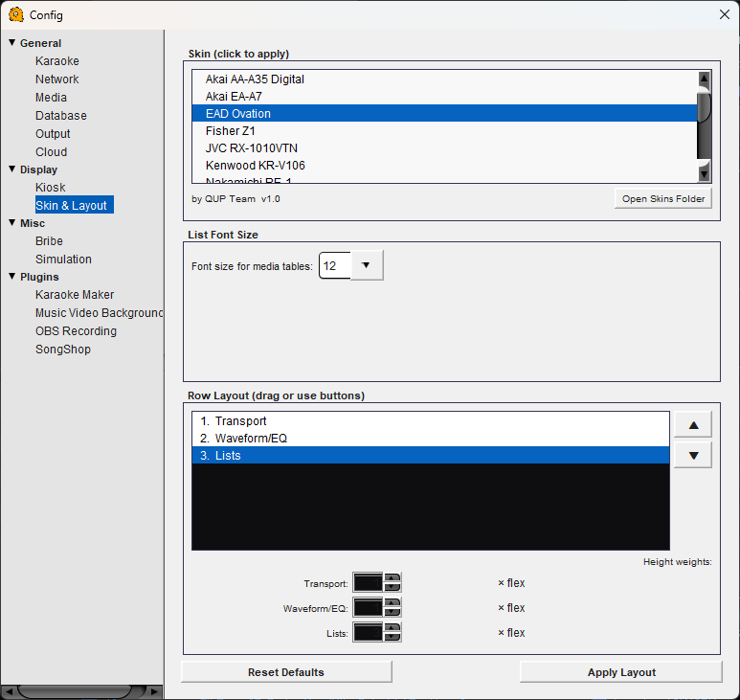740x700 pixels.
Task: Increase the Waveform/EQ height weight
Action: coord(392,602)
